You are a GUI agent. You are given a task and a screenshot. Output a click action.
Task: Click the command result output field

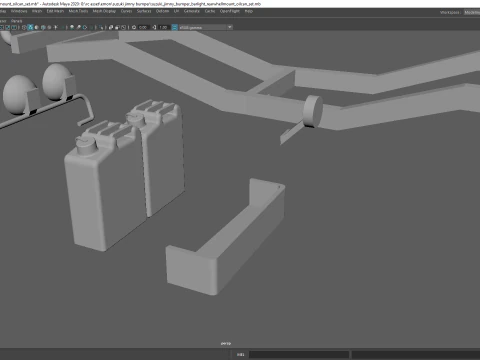click(416, 354)
